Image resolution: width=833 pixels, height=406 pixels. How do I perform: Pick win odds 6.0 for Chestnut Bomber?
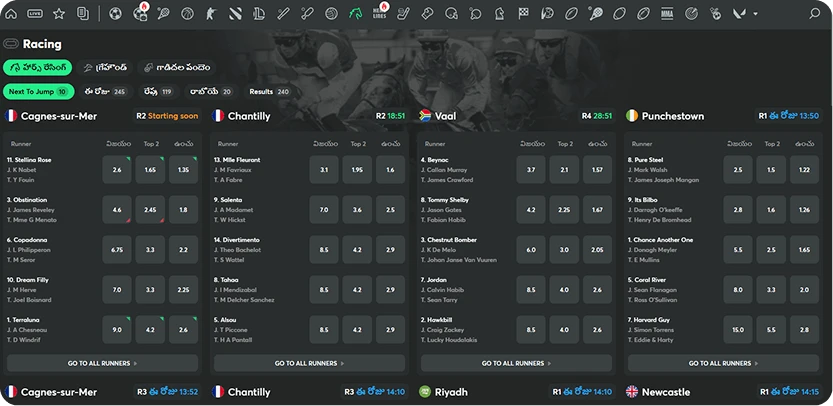tap(531, 250)
